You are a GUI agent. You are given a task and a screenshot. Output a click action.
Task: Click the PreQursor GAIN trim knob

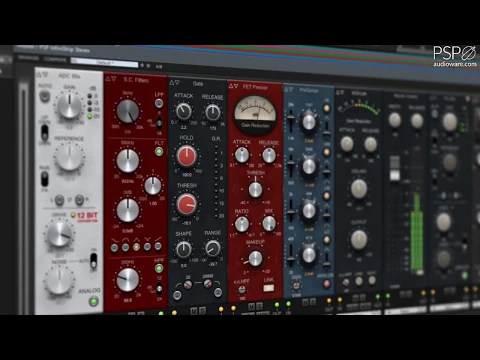click(x=296, y=286)
